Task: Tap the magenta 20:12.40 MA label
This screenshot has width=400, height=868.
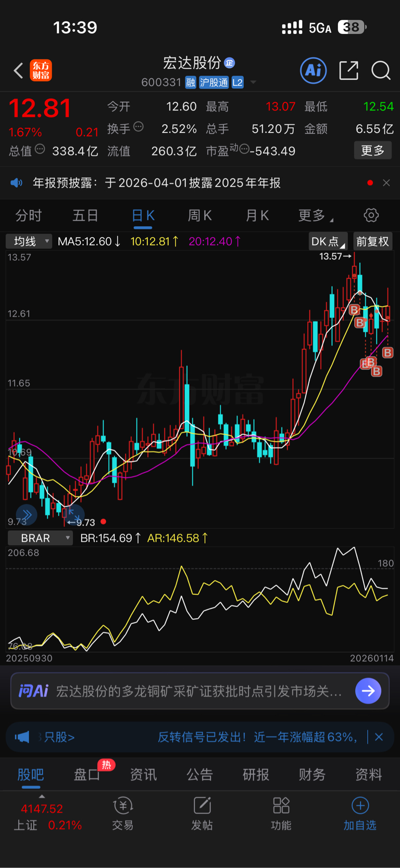Action: [x=215, y=241]
